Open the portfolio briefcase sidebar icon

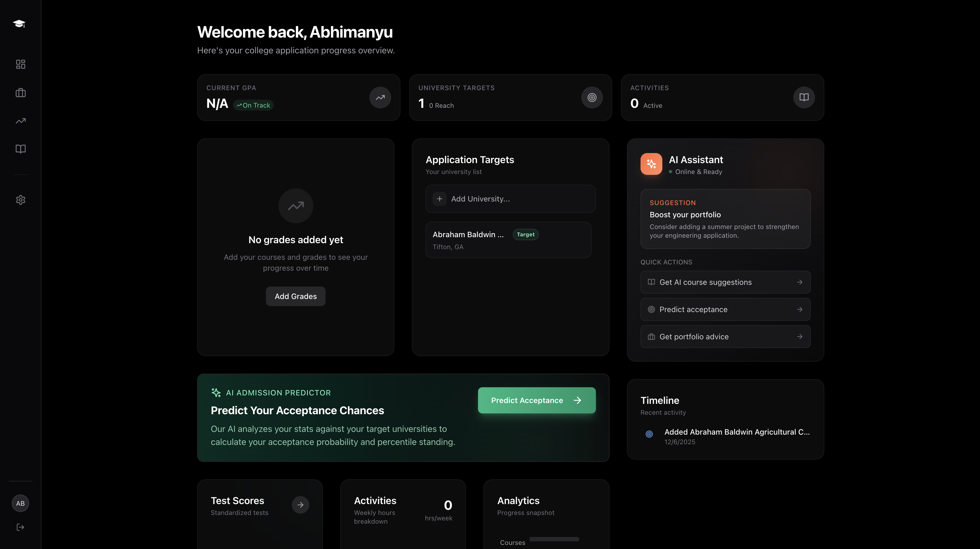tap(20, 93)
